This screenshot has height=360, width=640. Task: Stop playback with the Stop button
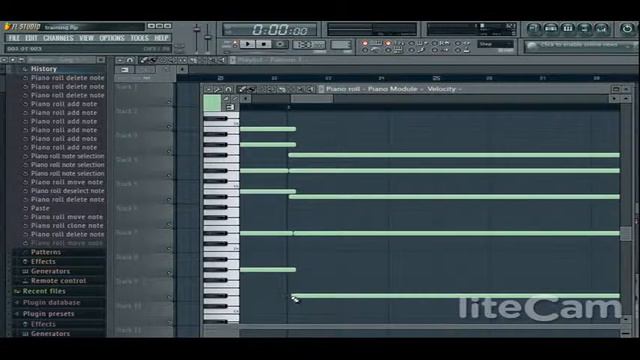pos(264,44)
